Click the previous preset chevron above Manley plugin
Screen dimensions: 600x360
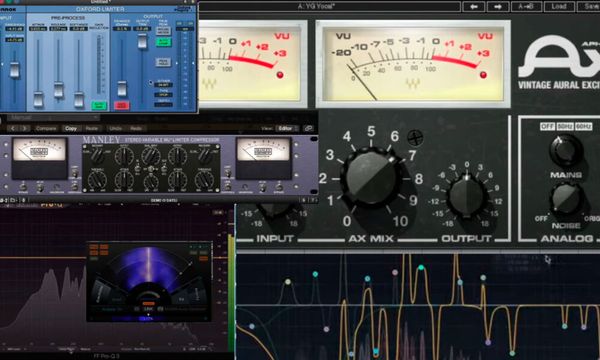click(13, 129)
